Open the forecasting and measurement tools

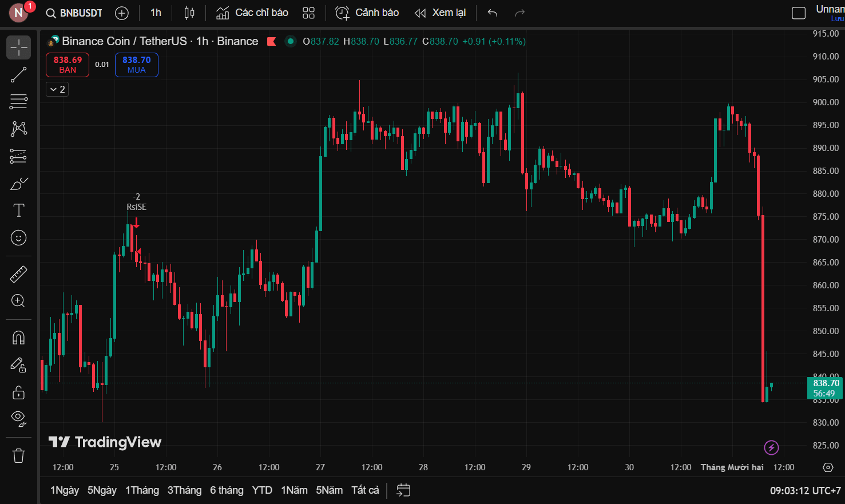point(18,156)
